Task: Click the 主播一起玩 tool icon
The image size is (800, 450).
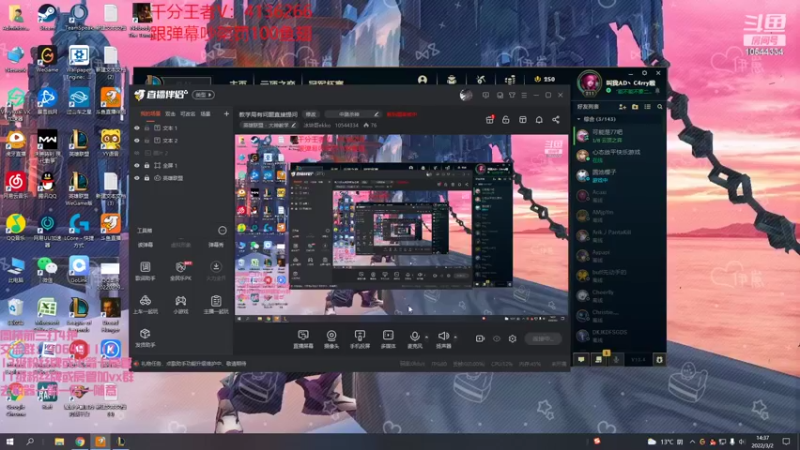Action: 216,301
